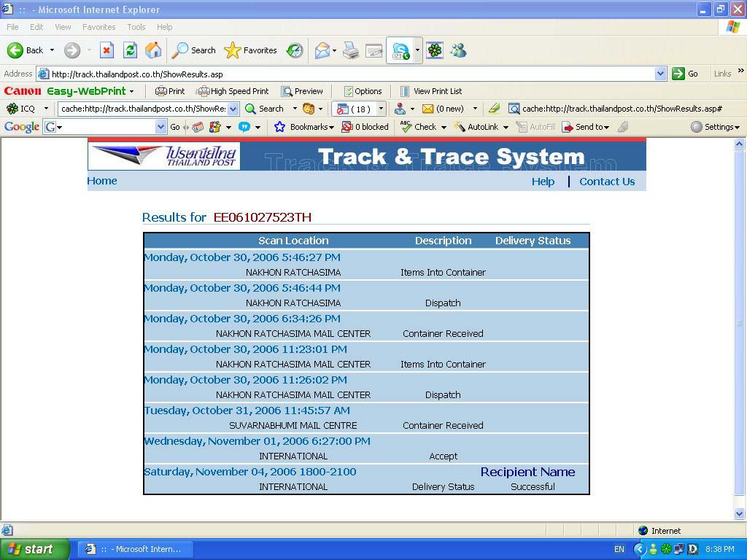Open the Favorites menu
Screen dimensions: 747x560
98,27
